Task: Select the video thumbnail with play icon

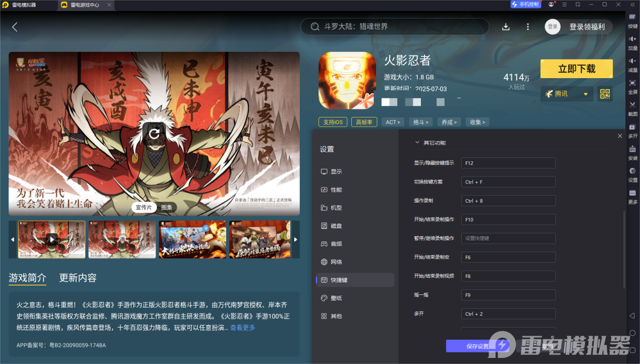Action: [x=52, y=239]
